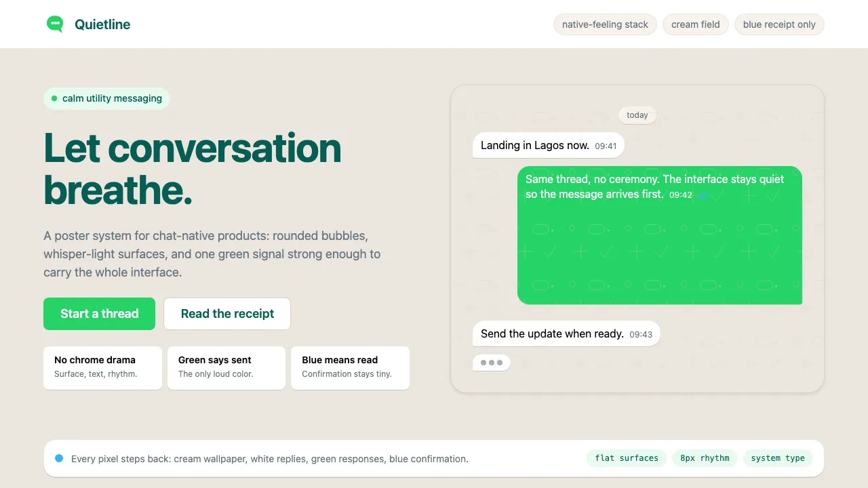Click the "calm utility messaging" label

pyautogui.click(x=112, y=98)
